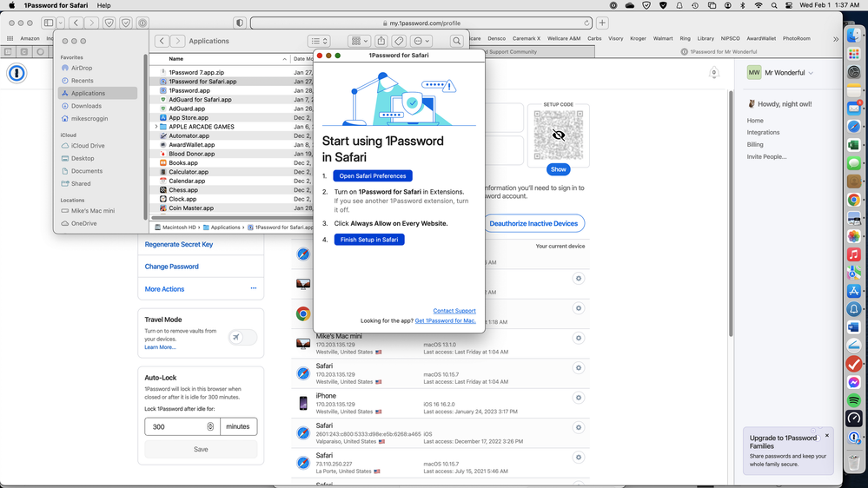Dismiss the Upgrade to 1Password Families popup
This screenshot has width=868, height=488.
tap(826, 435)
